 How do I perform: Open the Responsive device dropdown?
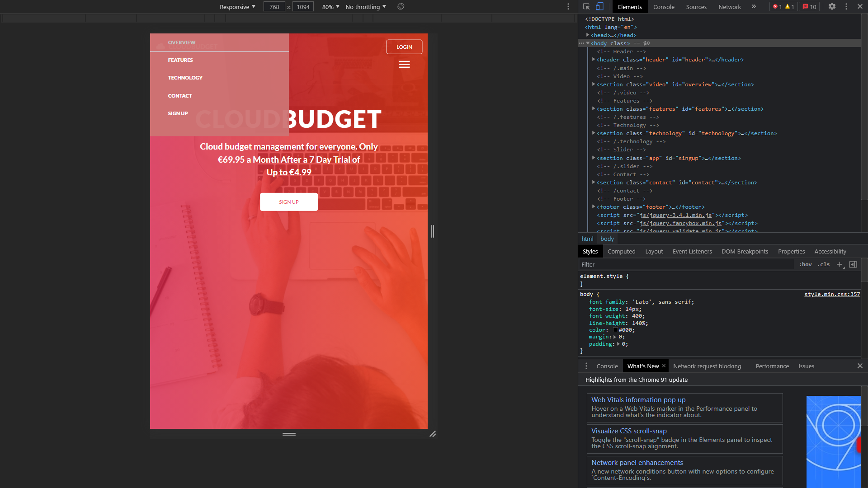coord(237,7)
